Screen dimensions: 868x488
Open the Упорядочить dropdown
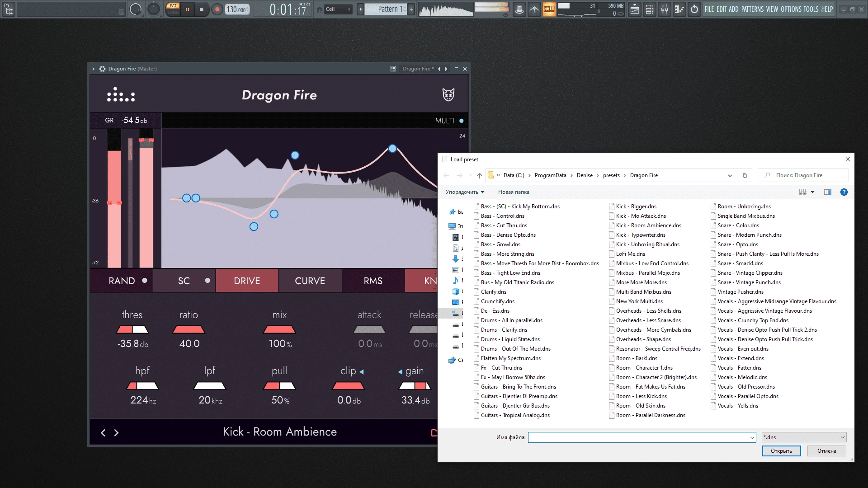click(x=465, y=192)
